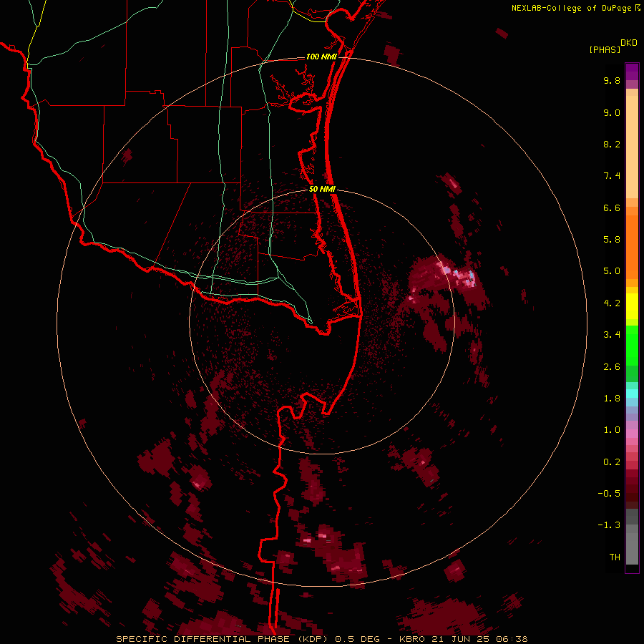Pick the yellow band of the color bar

pyautogui.click(x=632, y=306)
